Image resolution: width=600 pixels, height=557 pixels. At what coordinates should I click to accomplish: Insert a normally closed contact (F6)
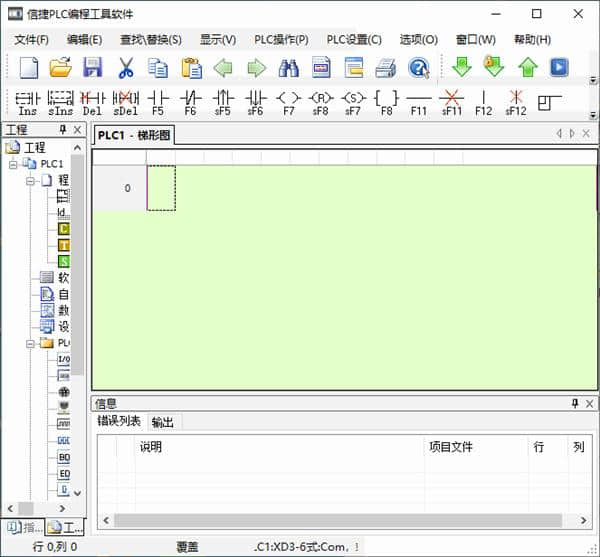click(x=190, y=102)
